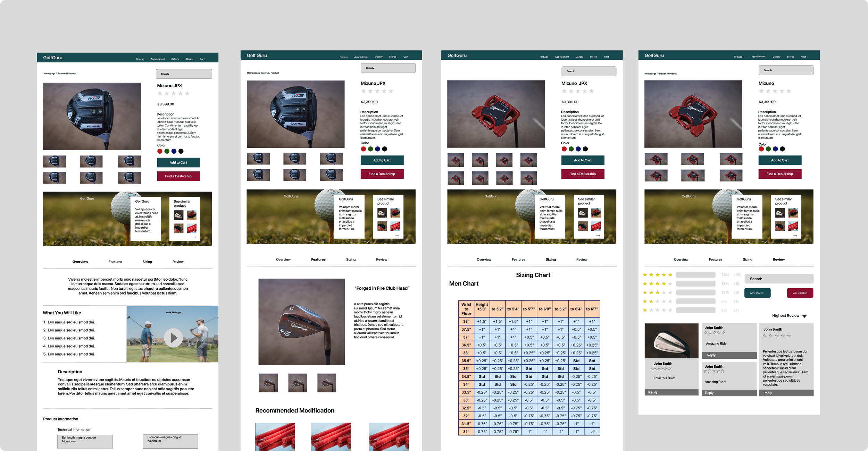
Task: Select the bold Sizing tab above Sizing Chart
Action: (x=550, y=259)
